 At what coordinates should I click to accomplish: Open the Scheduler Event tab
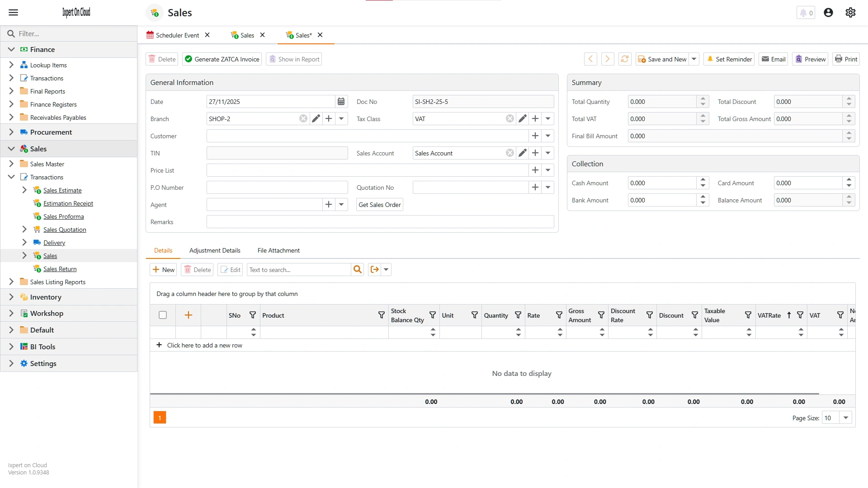click(177, 35)
